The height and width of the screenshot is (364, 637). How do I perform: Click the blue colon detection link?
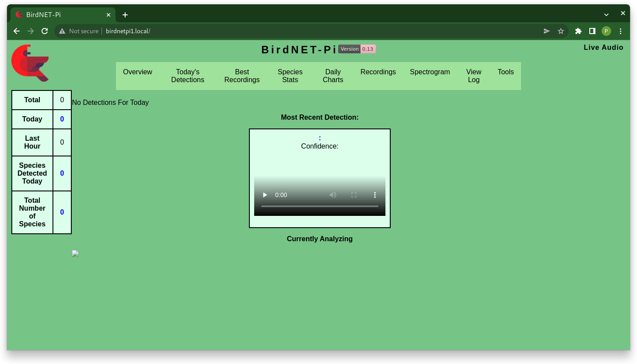pos(320,138)
